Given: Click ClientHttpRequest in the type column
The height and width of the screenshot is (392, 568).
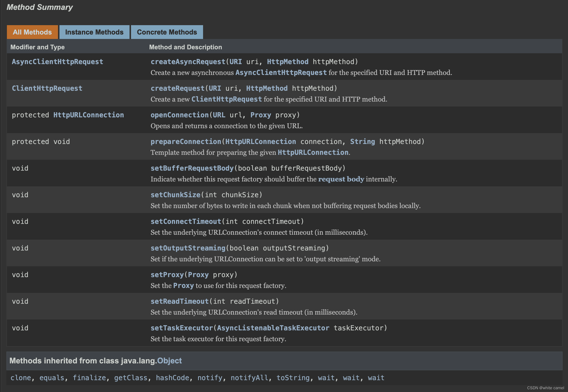Looking at the screenshot, I should click(47, 88).
